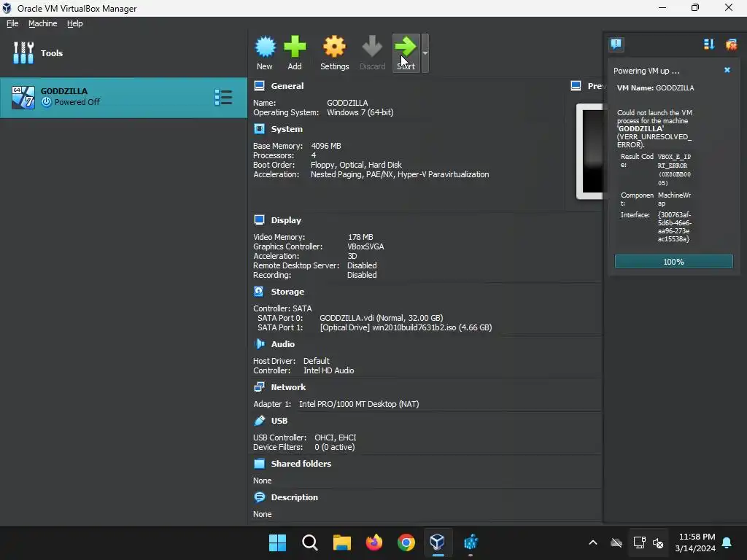Click the Shared folders icon

coord(259,463)
